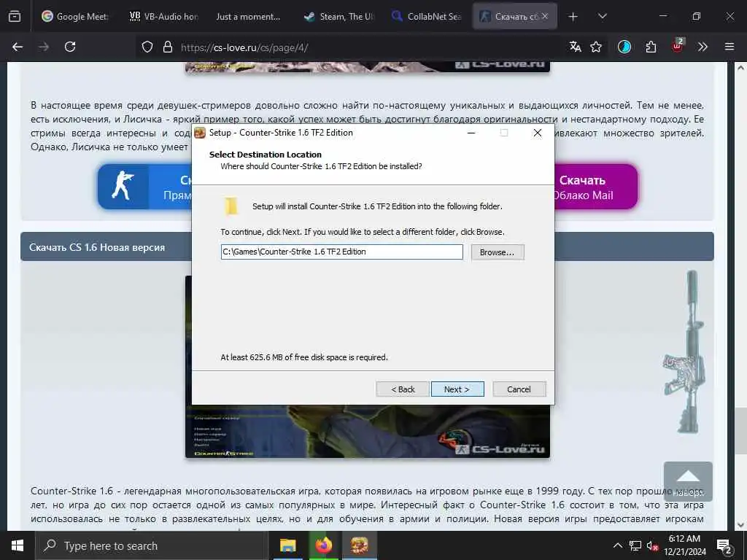This screenshot has width=747, height=560.
Task: Open Firefox from taskbar
Action: click(323, 545)
